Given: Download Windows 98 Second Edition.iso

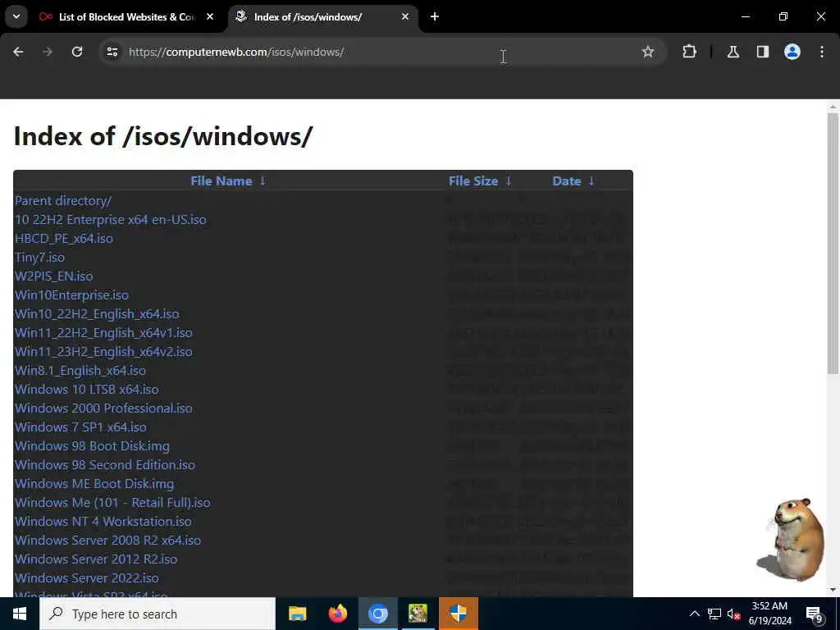Looking at the screenshot, I should pos(105,465).
